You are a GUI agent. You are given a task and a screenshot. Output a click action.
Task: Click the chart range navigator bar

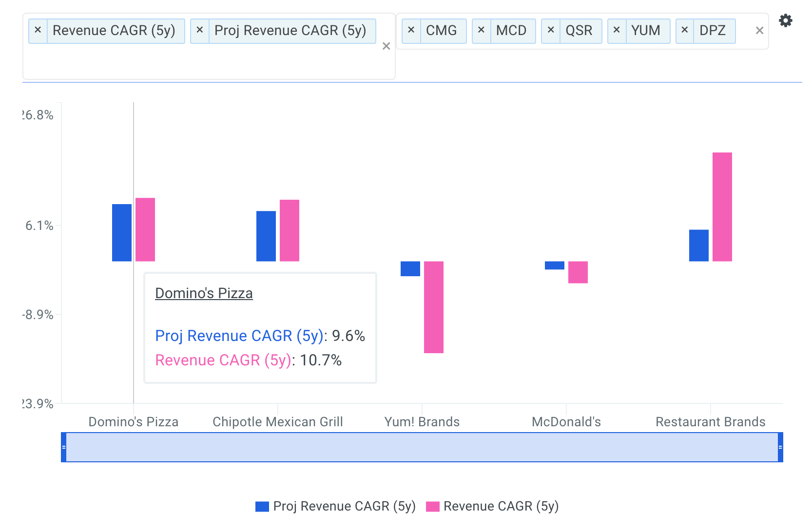[x=422, y=447]
